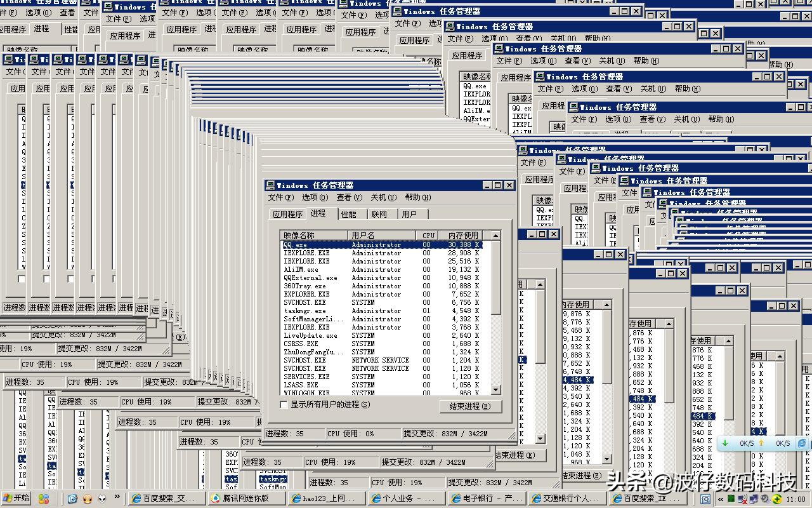812x508 pixels.
Task: Switch to 应用程序 tab in front window
Action: (287, 215)
